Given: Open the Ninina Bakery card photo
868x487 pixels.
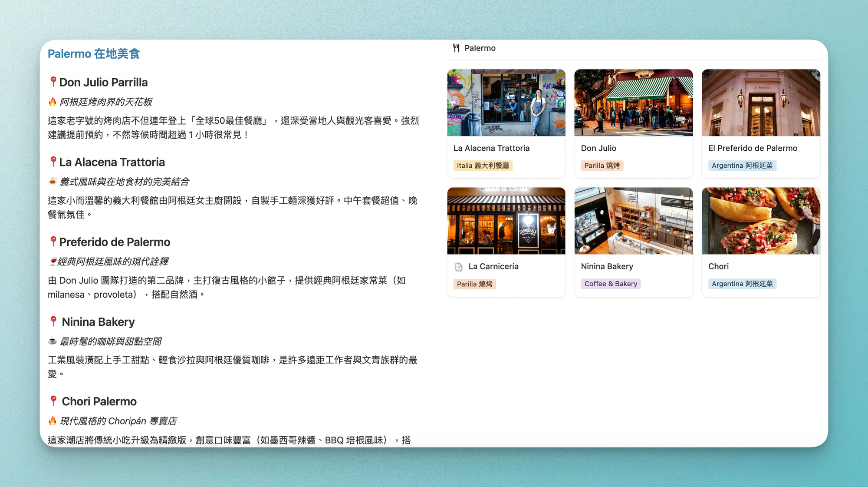Looking at the screenshot, I should 633,221.
